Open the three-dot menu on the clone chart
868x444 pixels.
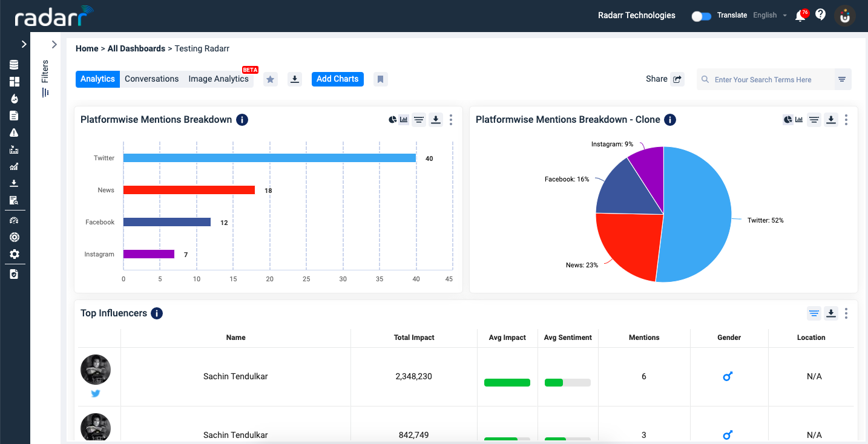[846, 119]
